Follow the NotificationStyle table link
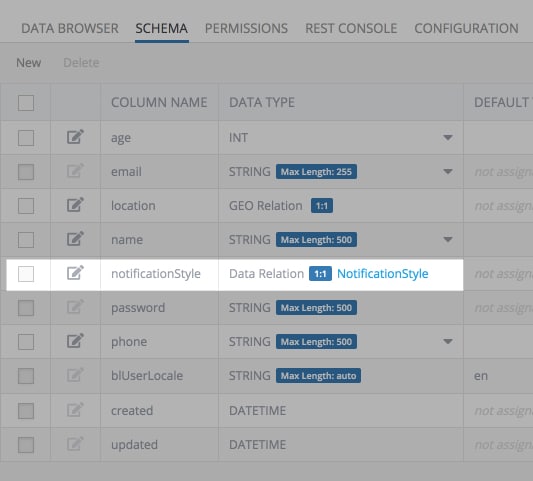Screen dimensions: 533x481 382,274
